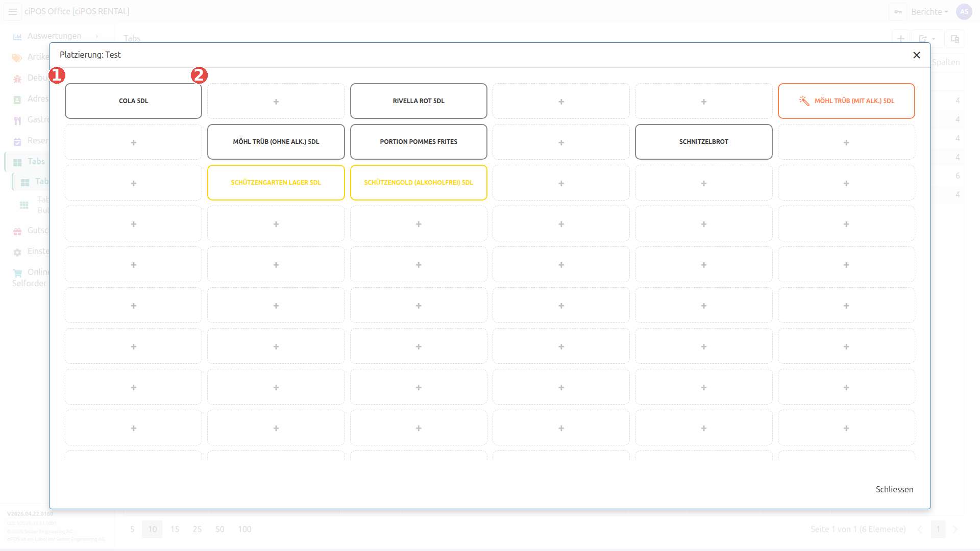This screenshot has height=551, width=980.
Task: Click the Auswertungen chart icon in sidebar
Action: (x=17, y=36)
